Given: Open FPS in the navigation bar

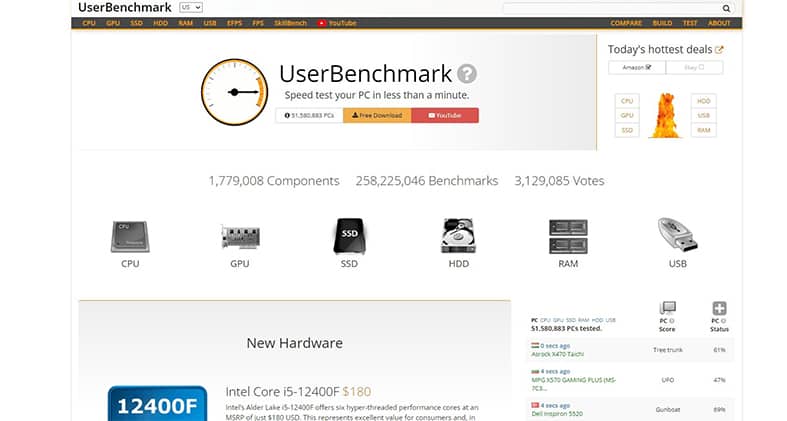Looking at the screenshot, I should [258, 23].
